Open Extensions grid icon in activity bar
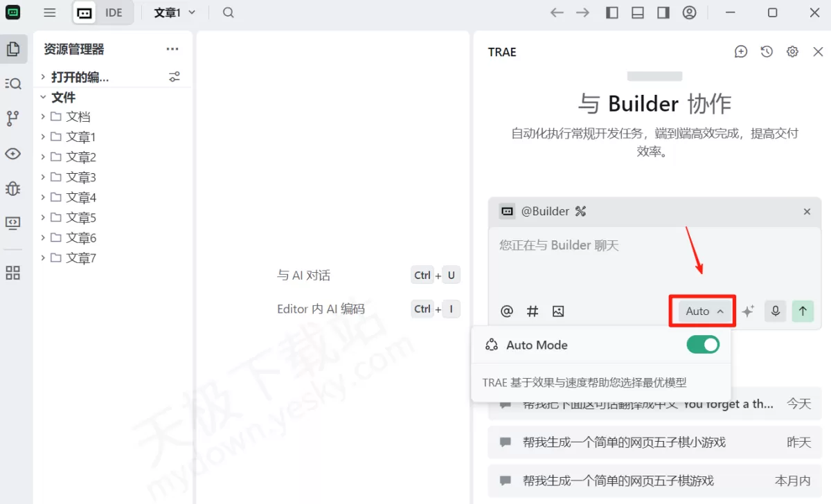This screenshot has width=831, height=504. [x=12, y=273]
